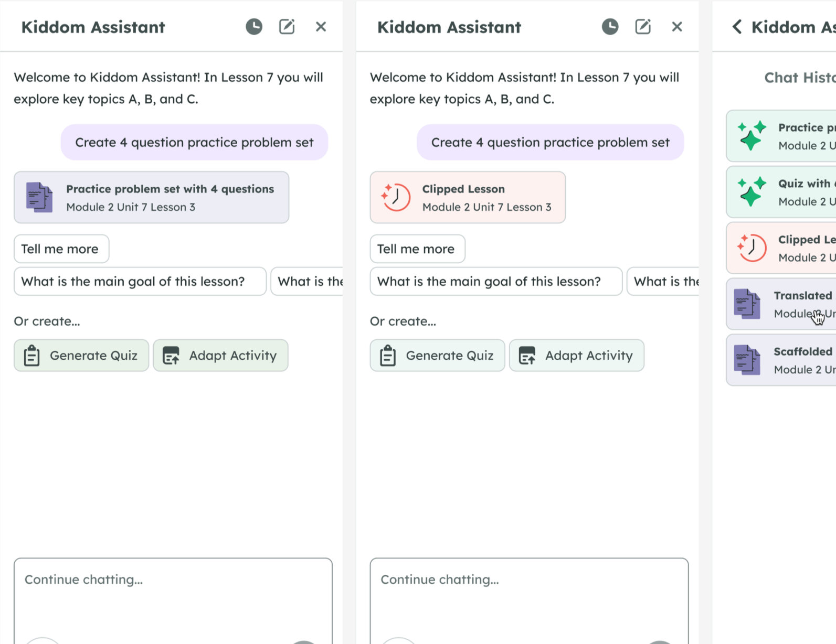
Task: Click the document icon of the Translated history item
Action: (x=747, y=304)
